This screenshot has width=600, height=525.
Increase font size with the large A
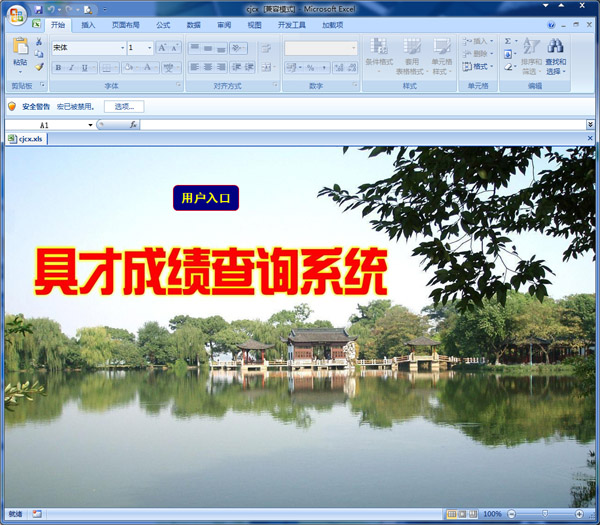pyautogui.click(x=162, y=48)
